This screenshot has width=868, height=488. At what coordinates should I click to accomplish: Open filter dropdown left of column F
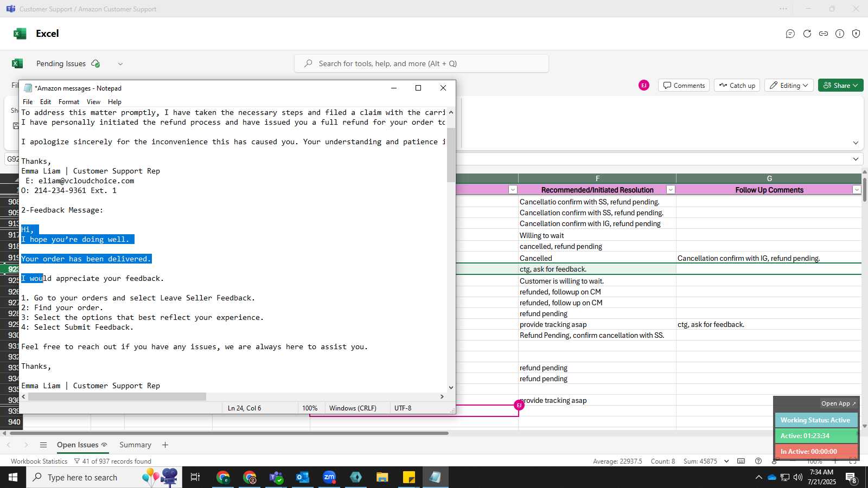coord(513,190)
